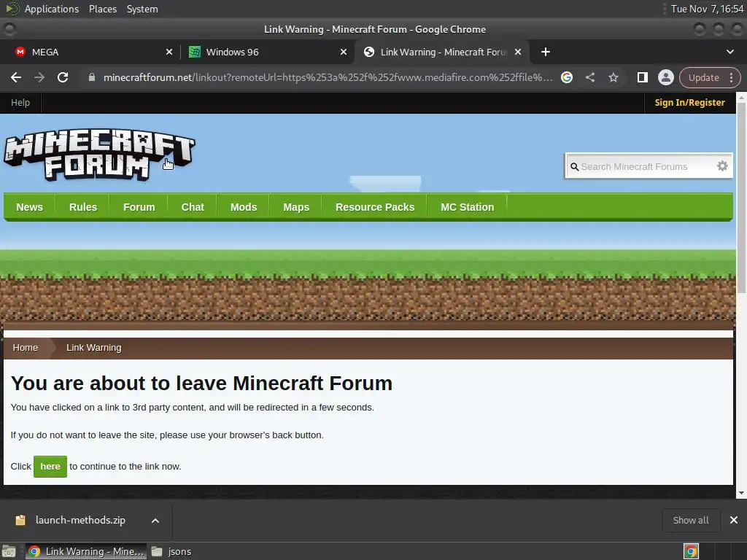747x560 pixels.
Task: Close the MEGA tab
Action: (169, 52)
